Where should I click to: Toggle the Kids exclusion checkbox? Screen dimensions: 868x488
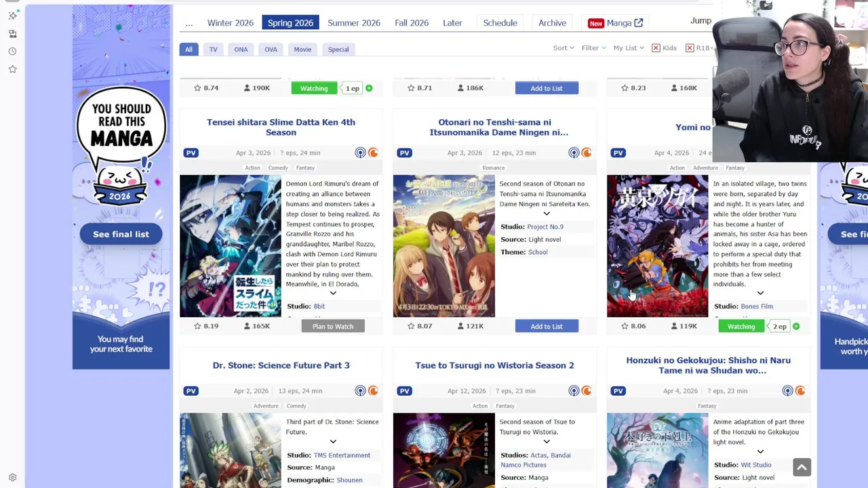click(656, 48)
